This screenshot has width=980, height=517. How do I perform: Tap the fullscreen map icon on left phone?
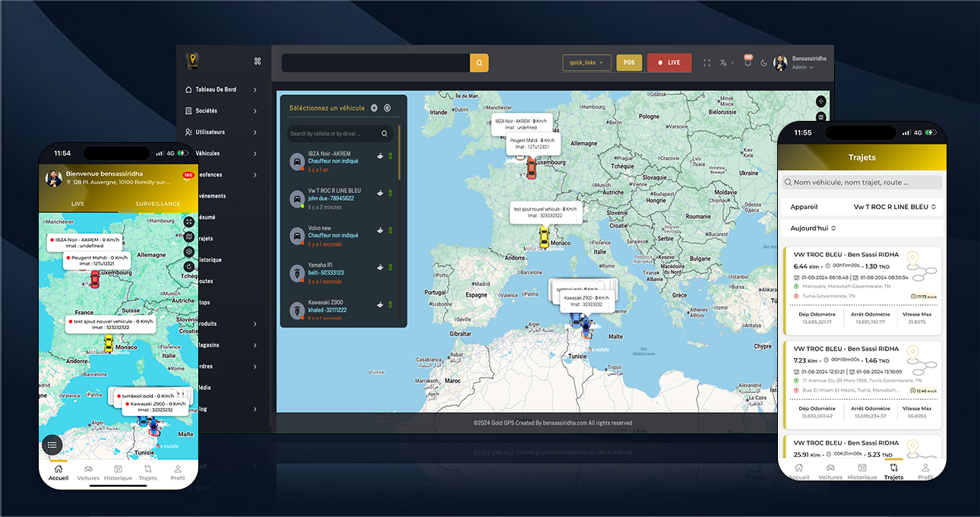189,221
